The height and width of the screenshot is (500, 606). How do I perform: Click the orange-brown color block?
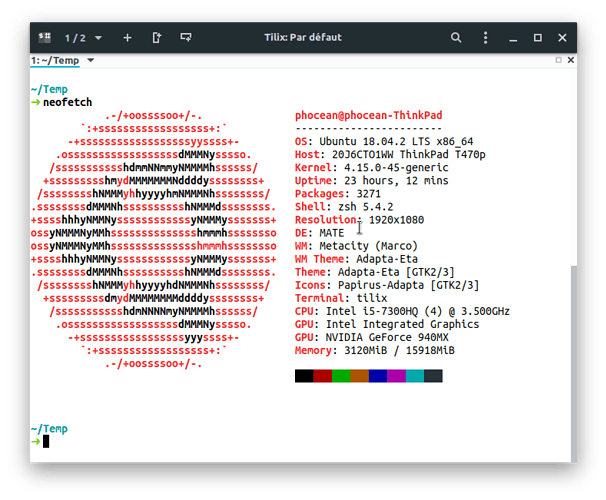point(360,376)
